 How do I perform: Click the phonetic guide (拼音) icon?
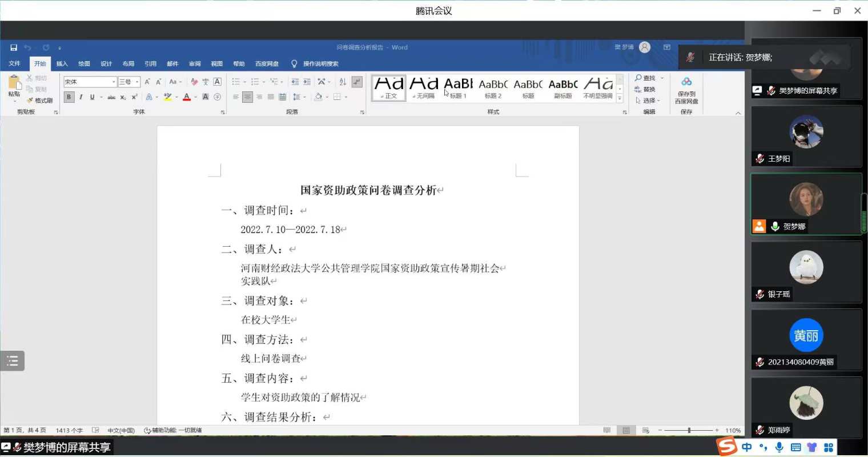206,82
